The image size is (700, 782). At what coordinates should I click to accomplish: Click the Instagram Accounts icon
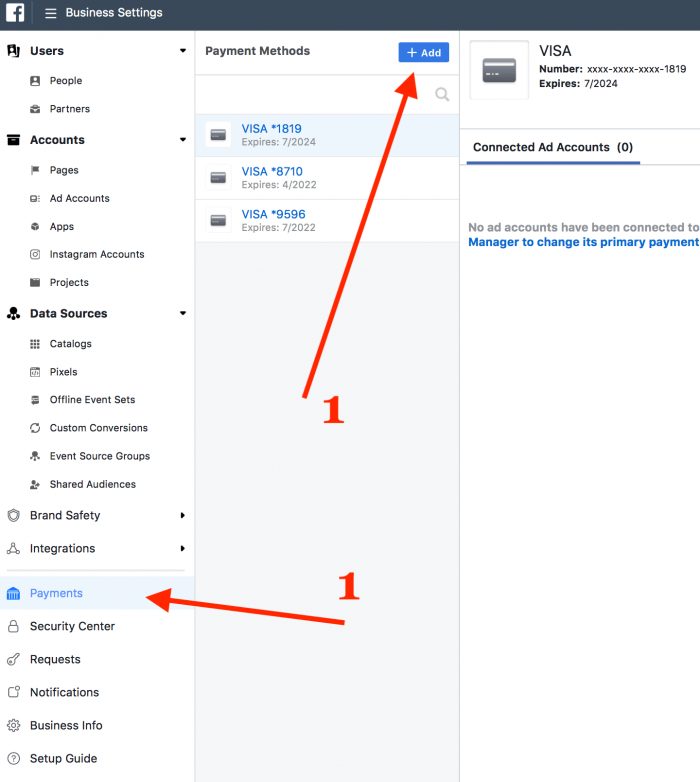[36, 255]
